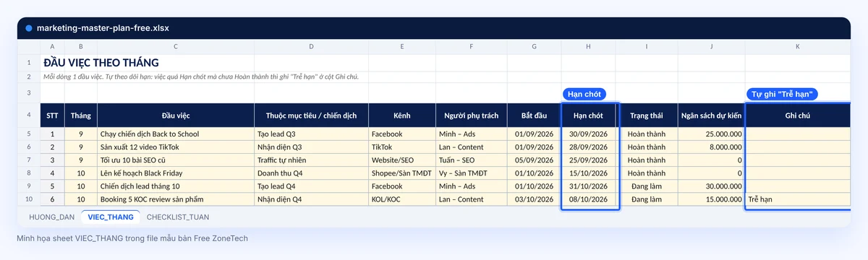Click the deadline cell 15/10/2026
The width and height of the screenshot is (868, 260).
tap(589, 173)
